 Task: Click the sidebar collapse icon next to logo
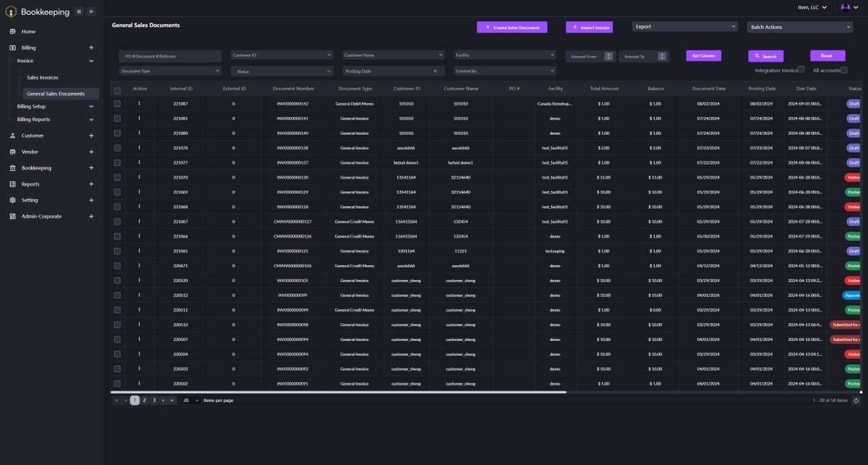pyautogui.click(x=90, y=11)
